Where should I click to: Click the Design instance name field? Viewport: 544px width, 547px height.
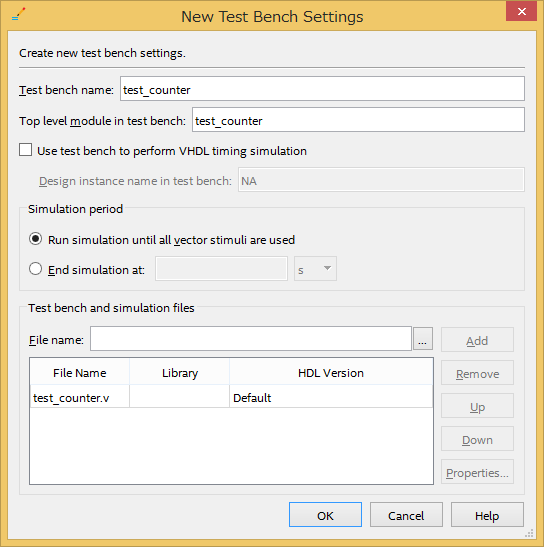point(381,180)
